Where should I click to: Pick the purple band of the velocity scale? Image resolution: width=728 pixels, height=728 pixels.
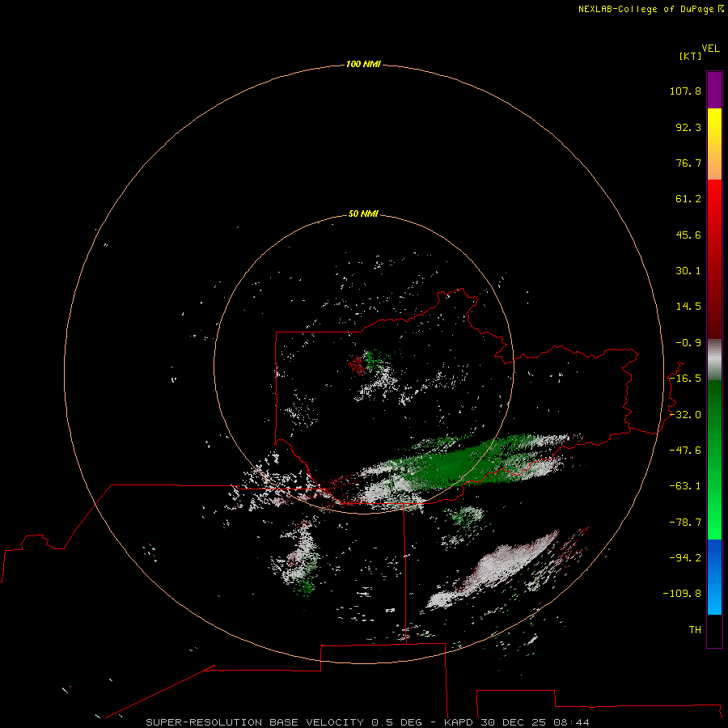pos(714,90)
